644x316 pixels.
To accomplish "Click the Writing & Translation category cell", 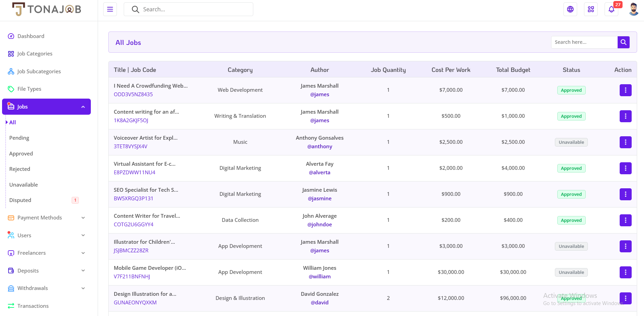I will [240, 116].
